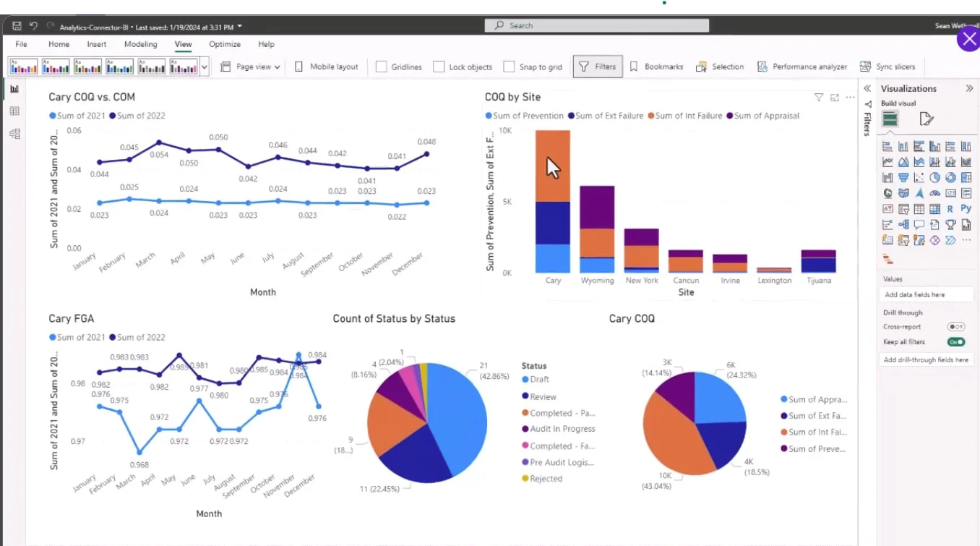Image resolution: width=980 pixels, height=546 pixels.
Task: Turn on the Cross-report toggle
Action: 956,327
